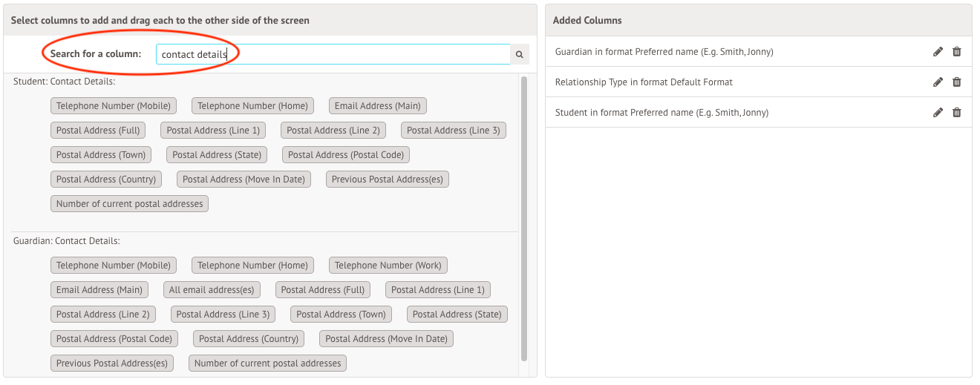Delete the Guardian Preferred name column
980x385 pixels.
956,52
